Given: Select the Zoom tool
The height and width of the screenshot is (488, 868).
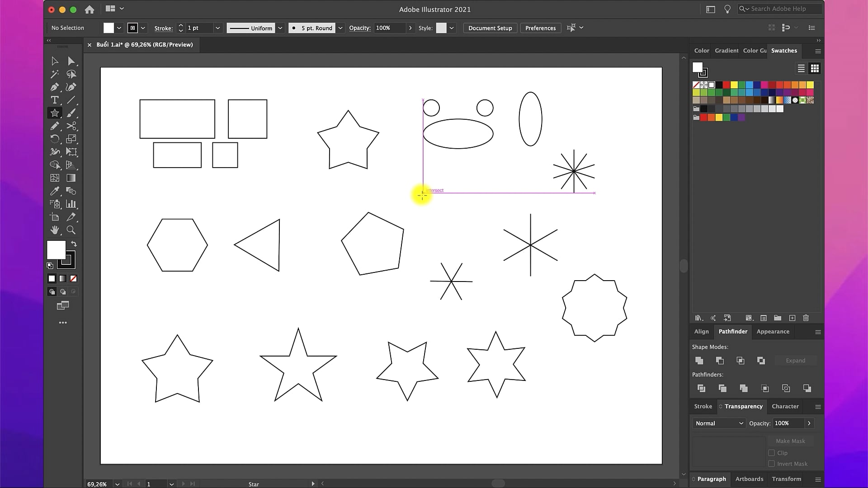Looking at the screenshot, I should [x=71, y=230].
